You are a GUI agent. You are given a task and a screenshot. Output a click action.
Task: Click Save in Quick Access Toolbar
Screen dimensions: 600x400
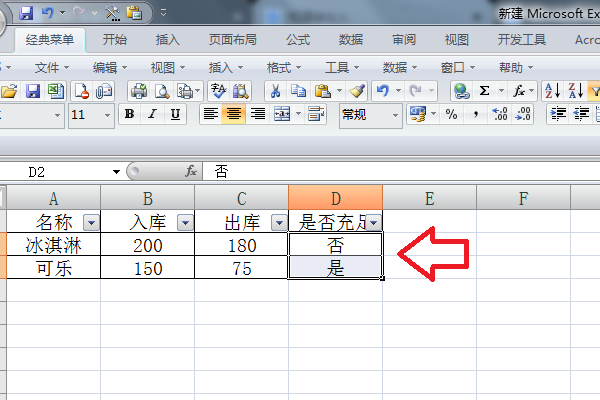[26, 13]
